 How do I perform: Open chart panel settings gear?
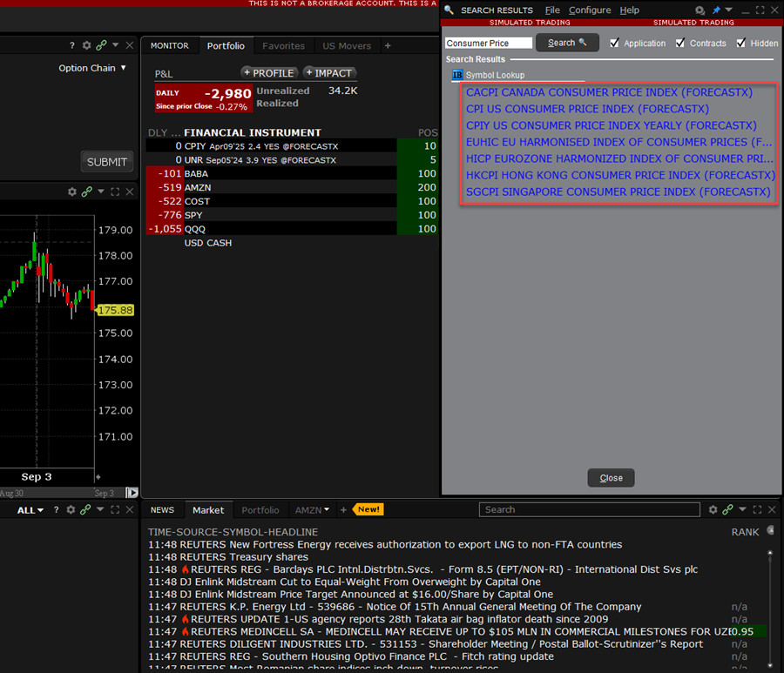pyautogui.click(x=72, y=192)
